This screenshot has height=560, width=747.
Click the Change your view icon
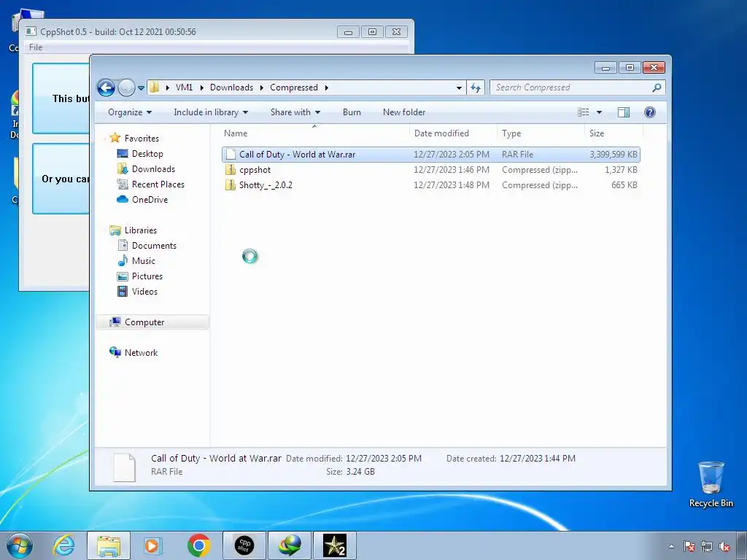(584, 112)
